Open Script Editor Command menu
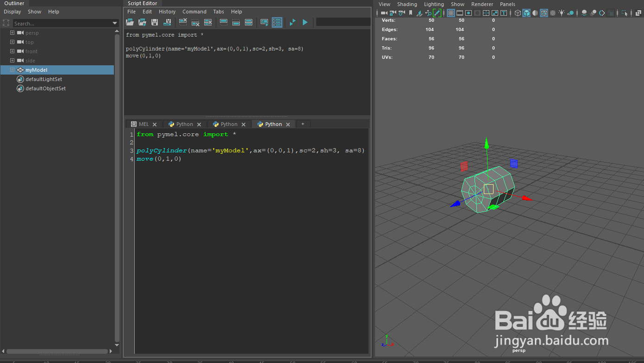Image resolution: width=644 pixels, height=363 pixels. (x=194, y=12)
